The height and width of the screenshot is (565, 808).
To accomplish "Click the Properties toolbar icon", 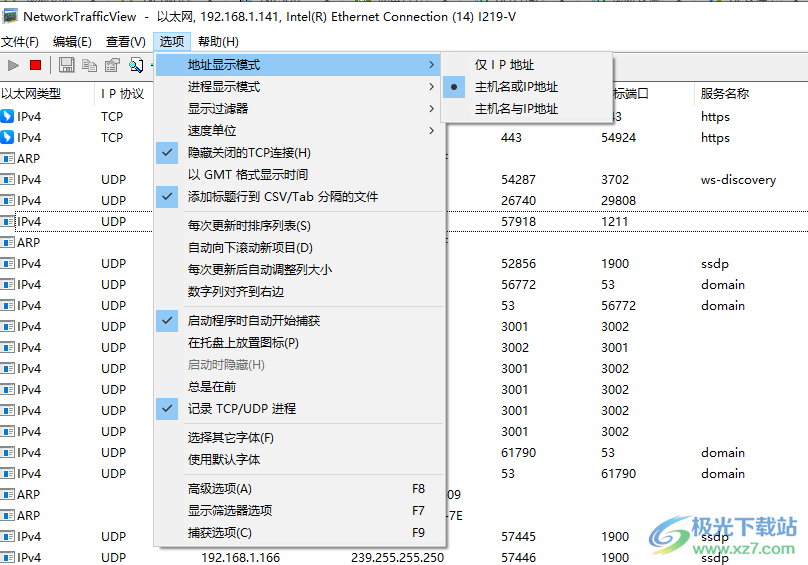I will click(112, 65).
